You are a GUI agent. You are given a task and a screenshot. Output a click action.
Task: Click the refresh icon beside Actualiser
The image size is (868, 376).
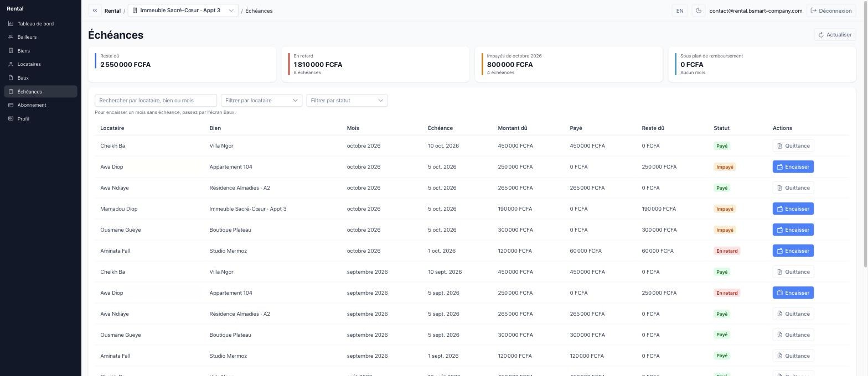click(821, 35)
